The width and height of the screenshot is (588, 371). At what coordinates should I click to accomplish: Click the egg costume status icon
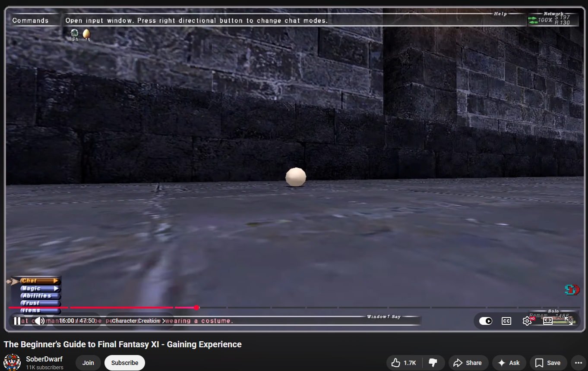tap(87, 34)
